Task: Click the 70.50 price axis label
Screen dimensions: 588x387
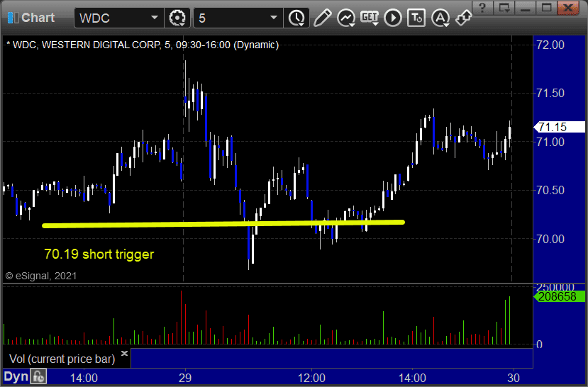Action: click(550, 191)
